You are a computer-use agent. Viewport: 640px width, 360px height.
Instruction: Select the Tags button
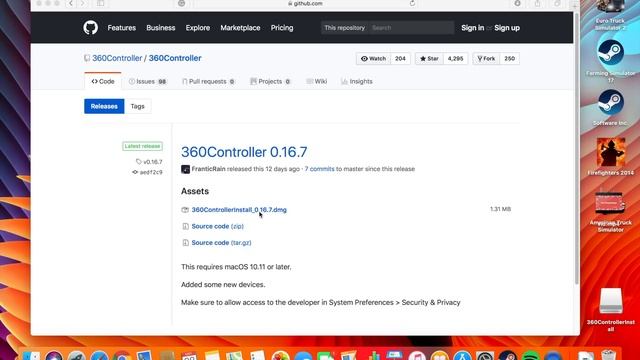[138, 106]
